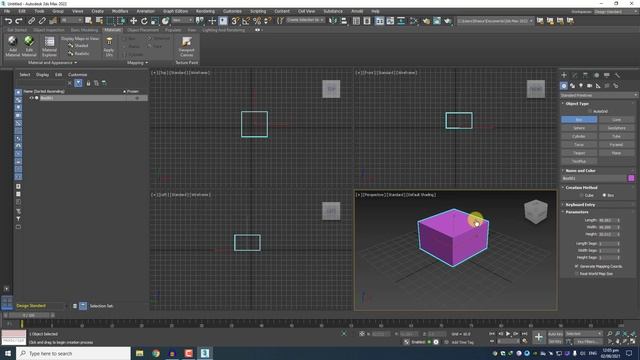Select the Unlink selection tool
640x360 pixels.
coord(42,21)
